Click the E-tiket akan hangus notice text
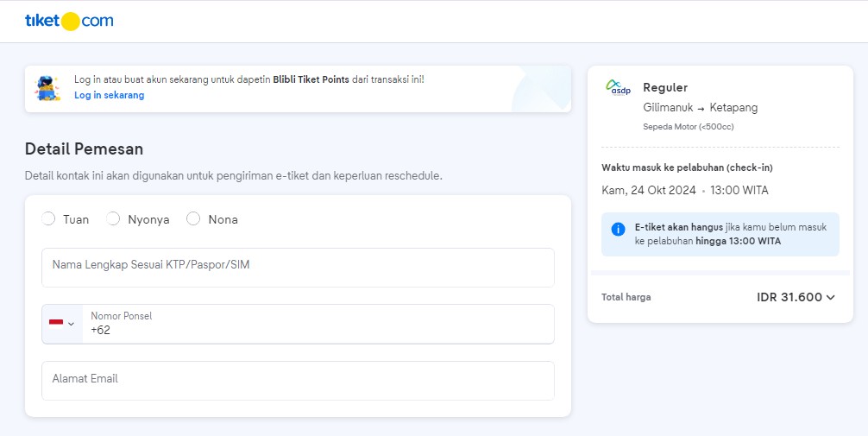868x436 pixels. point(731,234)
